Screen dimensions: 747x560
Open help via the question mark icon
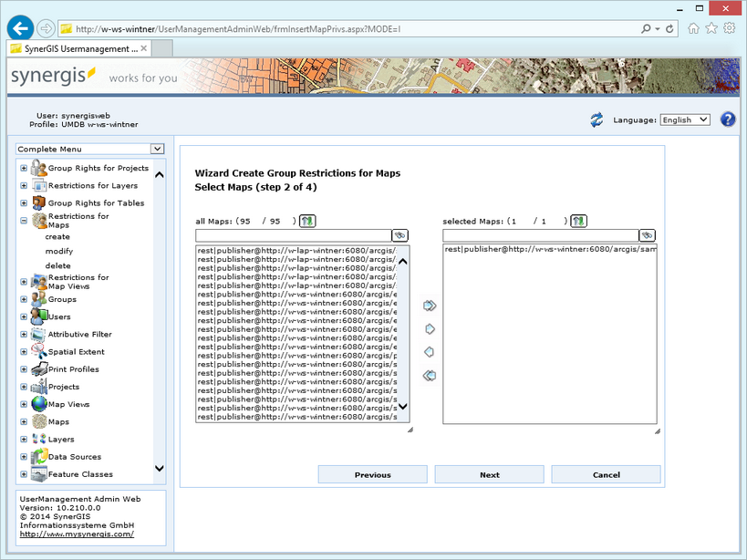point(727,119)
